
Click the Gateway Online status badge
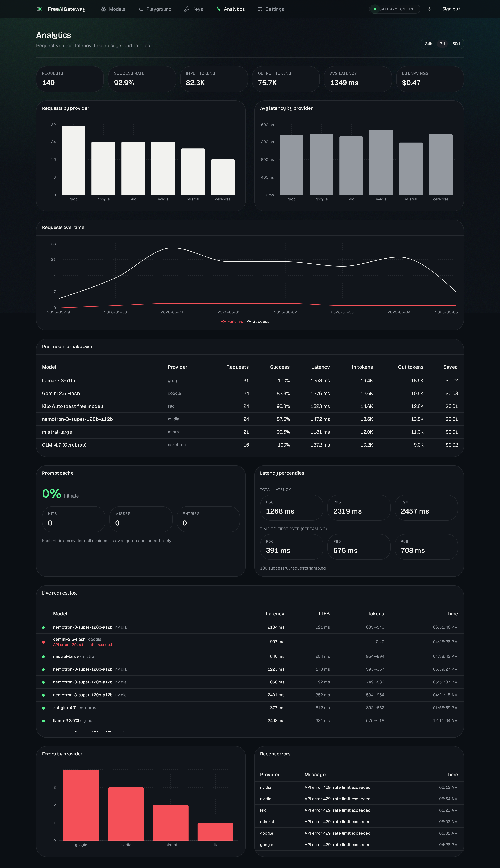[x=395, y=9]
